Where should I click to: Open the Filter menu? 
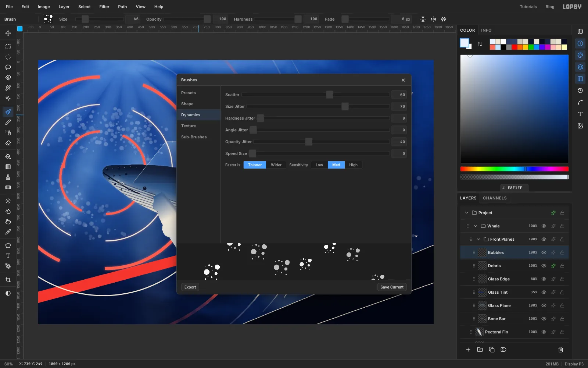104,7
